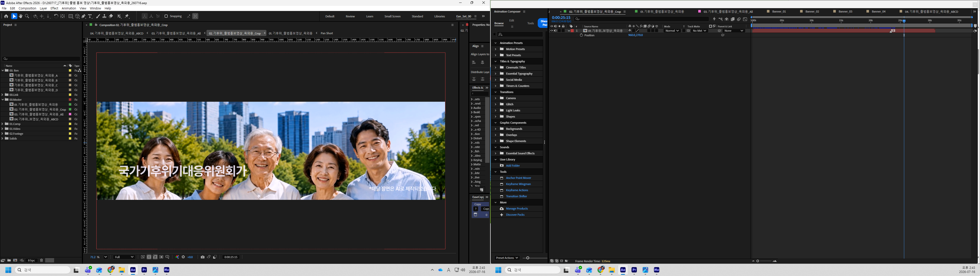Open the Preset Actions dropdown
Viewport: 980px width, 276px height.
(x=507, y=258)
